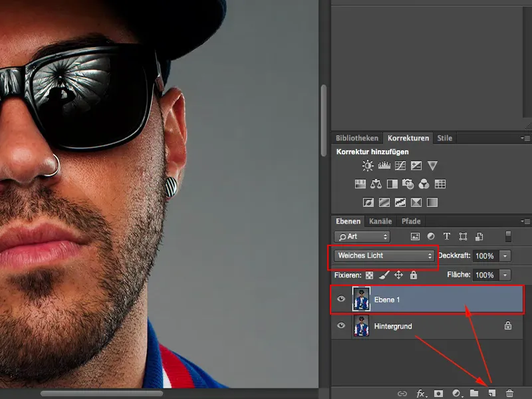Open the fx layer style menu
The width and height of the screenshot is (532, 399).
tap(421, 394)
